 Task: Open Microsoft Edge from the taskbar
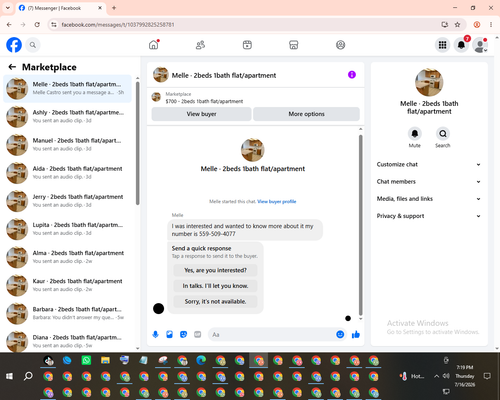201,360
